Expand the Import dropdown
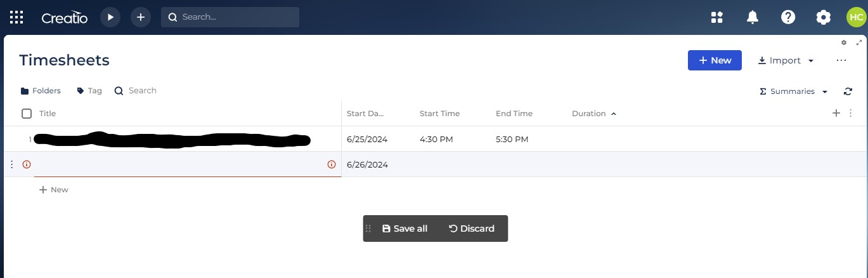The height and width of the screenshot is (278, 868). tap(786, 60)
